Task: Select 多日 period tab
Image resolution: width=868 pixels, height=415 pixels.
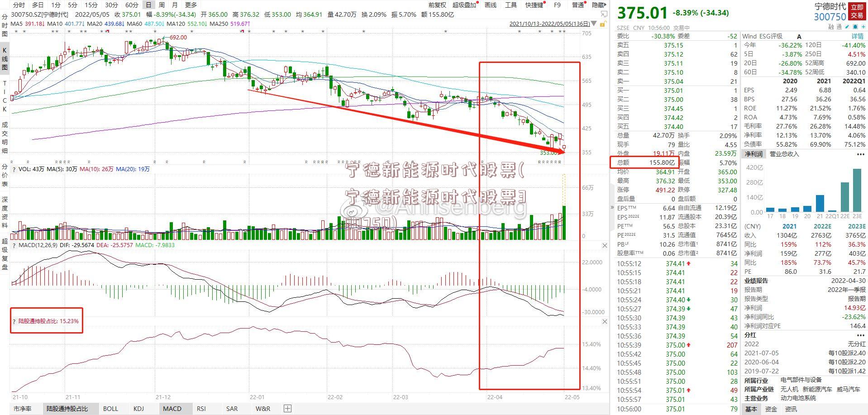Action: point(38,5)
